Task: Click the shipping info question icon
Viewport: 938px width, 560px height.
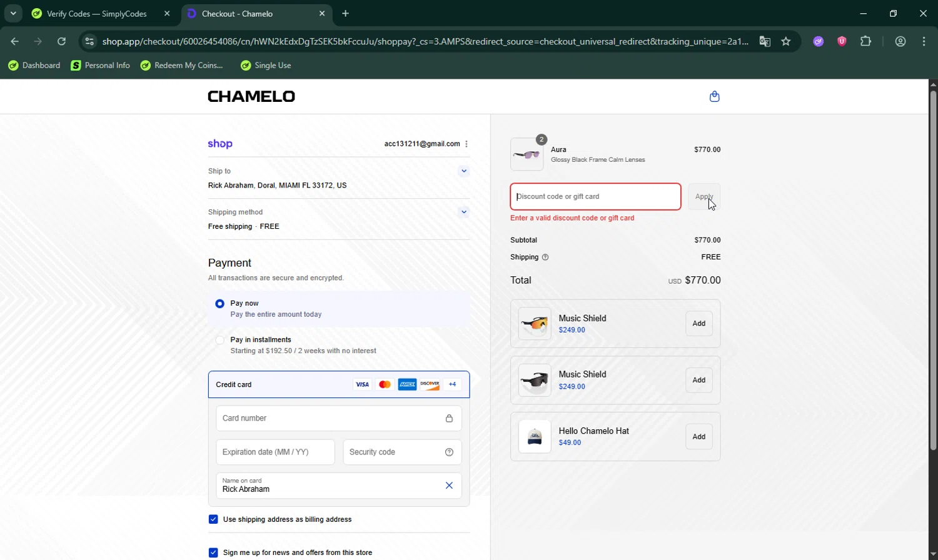Action: pos(545,257)
